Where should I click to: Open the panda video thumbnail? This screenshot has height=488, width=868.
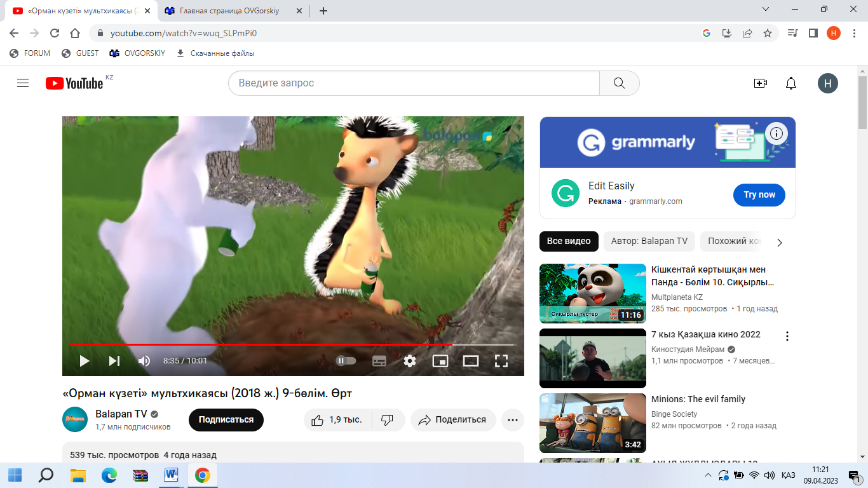point(593,294)
